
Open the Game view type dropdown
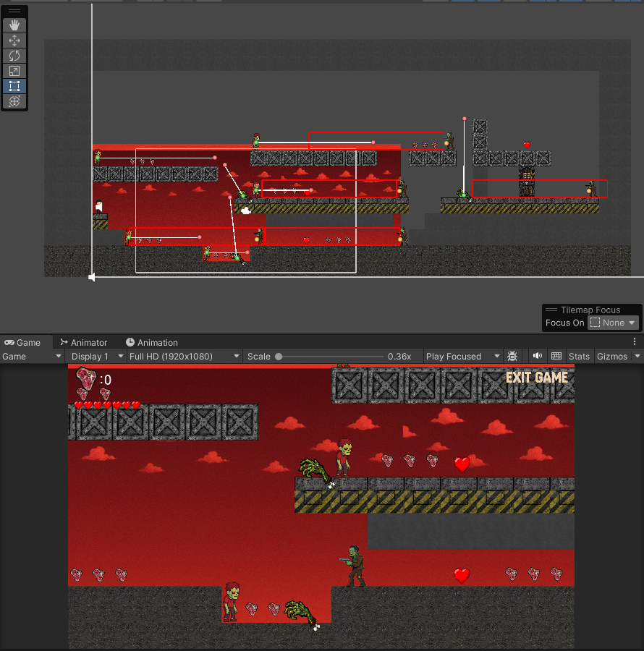point(32,356)
